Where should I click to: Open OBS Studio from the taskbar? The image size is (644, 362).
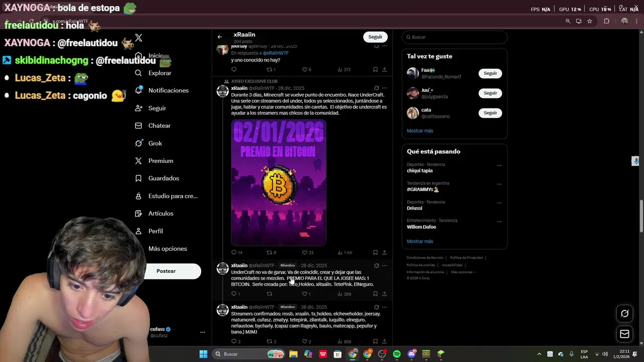(382, 354)
